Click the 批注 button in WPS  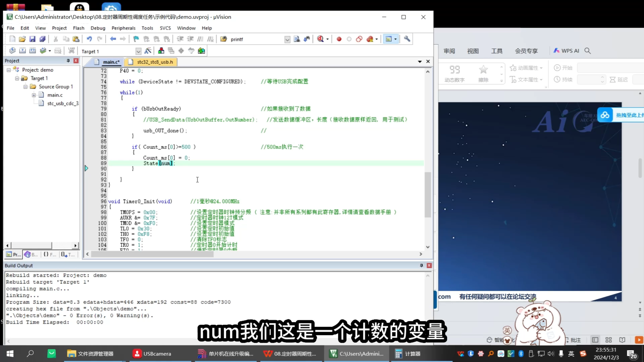tap(574, 340)
